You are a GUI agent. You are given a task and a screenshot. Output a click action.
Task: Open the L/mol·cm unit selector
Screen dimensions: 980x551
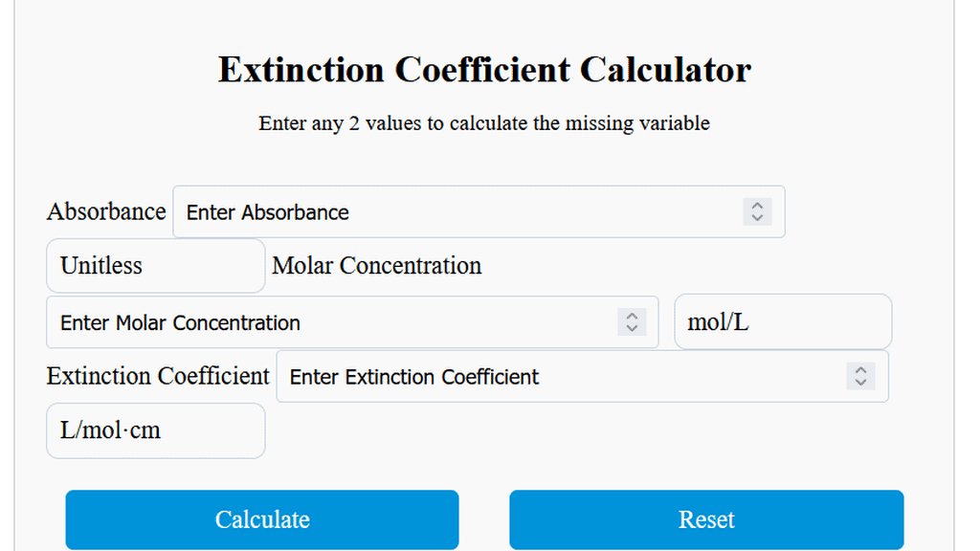(x=155, y=430)
